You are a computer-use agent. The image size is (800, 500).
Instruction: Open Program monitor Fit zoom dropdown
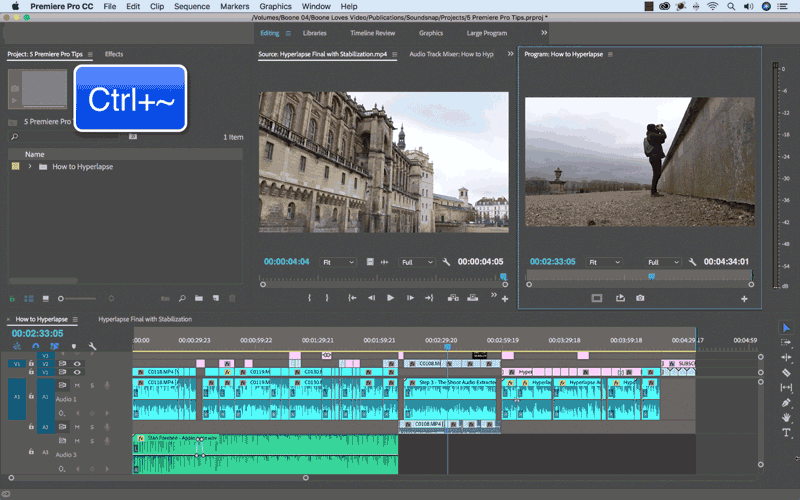(x=604, y=262)
